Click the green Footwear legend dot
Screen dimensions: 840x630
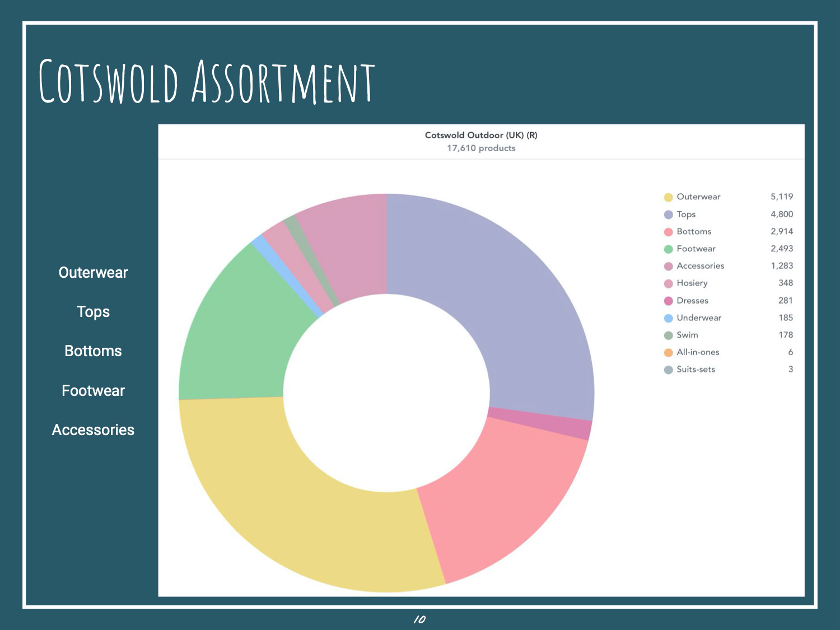tap(668, 249)
